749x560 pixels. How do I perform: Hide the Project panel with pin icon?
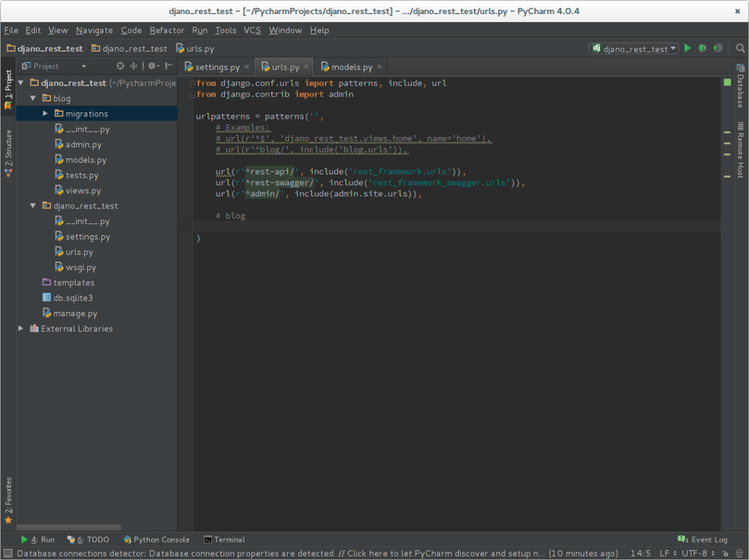169,66
